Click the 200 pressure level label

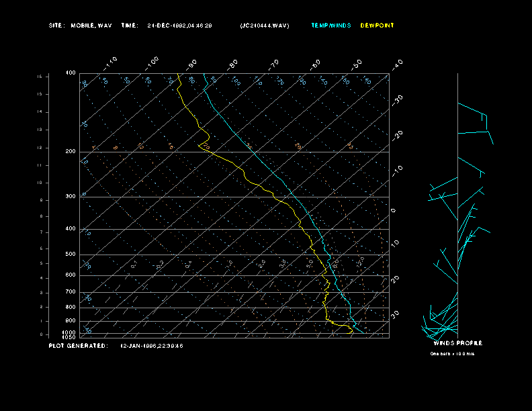[71, 152]
